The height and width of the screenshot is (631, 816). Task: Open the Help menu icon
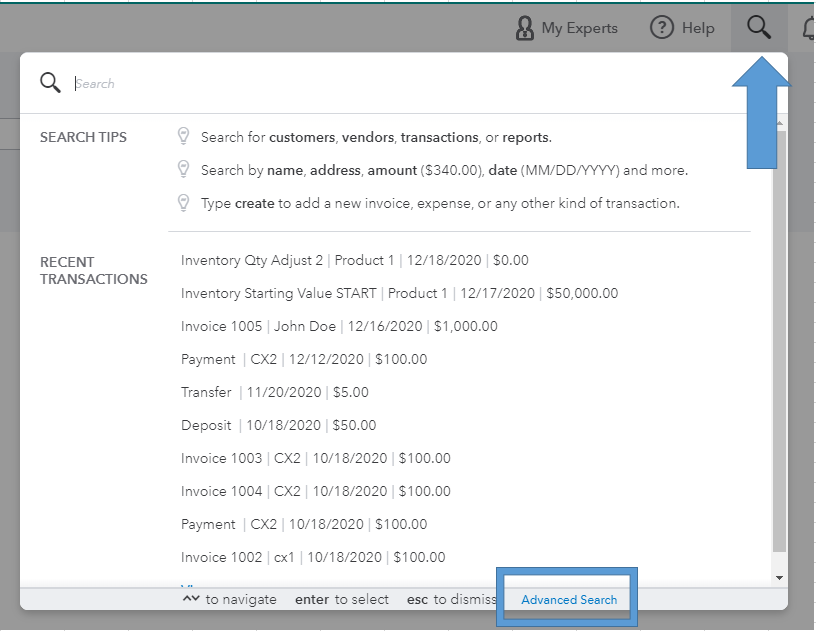tap(662, 28)
